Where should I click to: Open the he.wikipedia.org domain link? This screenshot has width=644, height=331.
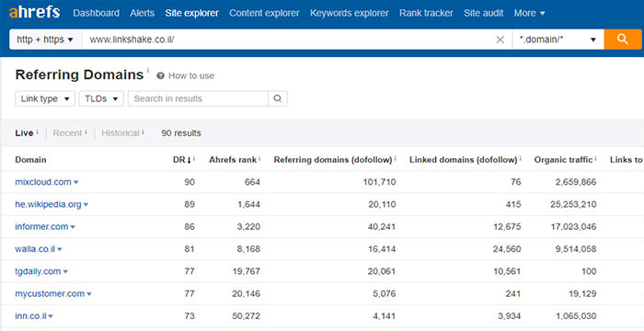click(x=48, y=204)
